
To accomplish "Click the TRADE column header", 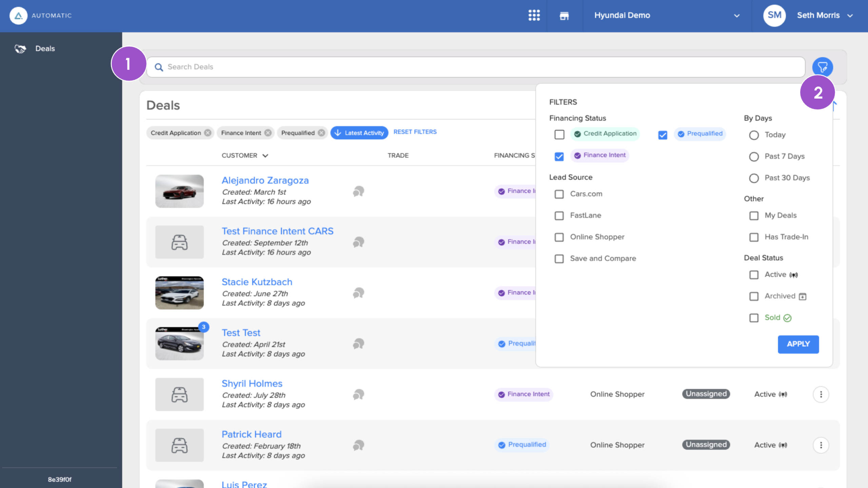I will coord(398,156).
